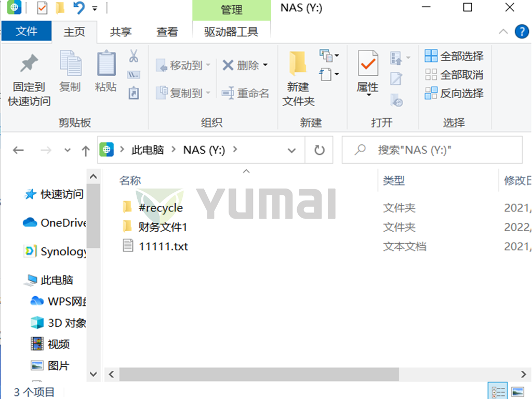Open Help with the question mark icon
The width and height of the screenshot is (532, 399).
(x=522, y=31)
